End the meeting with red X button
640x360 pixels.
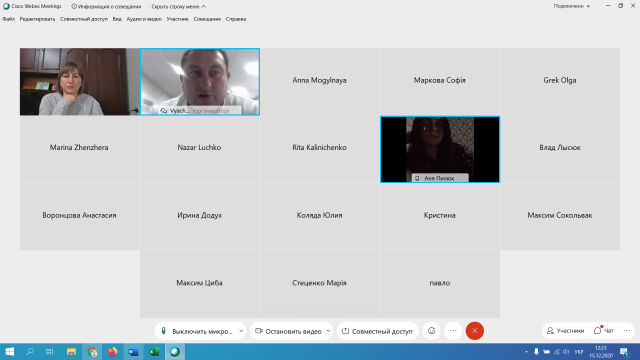point(475,331)
